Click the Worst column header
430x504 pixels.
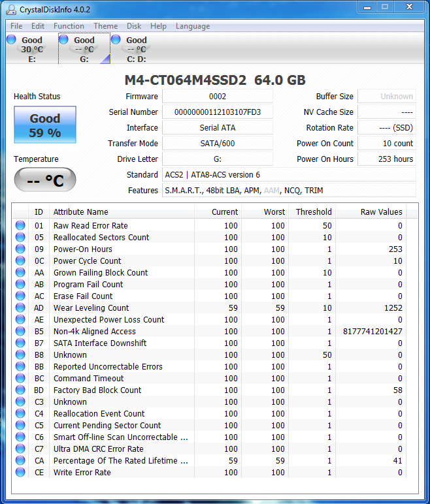[265, 212]
